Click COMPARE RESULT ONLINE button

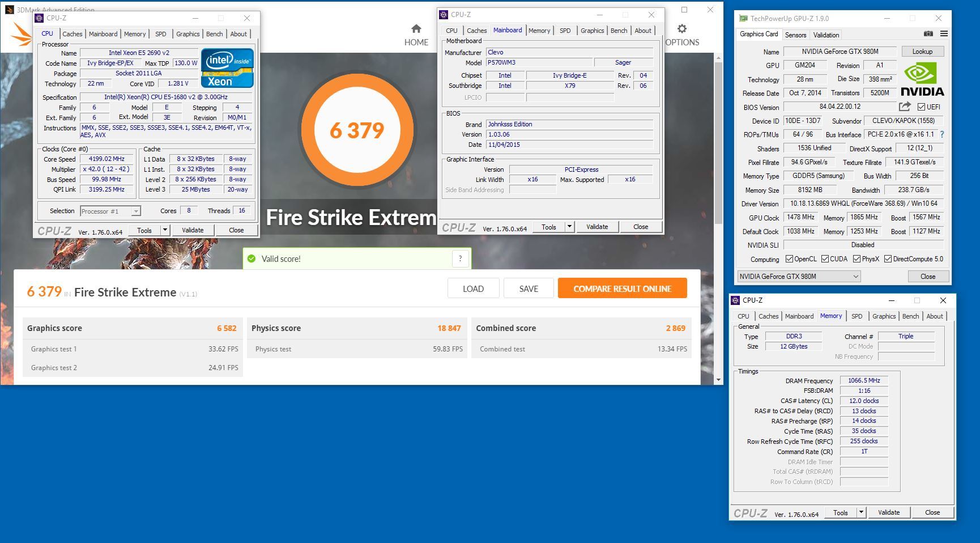pos(622,289)
